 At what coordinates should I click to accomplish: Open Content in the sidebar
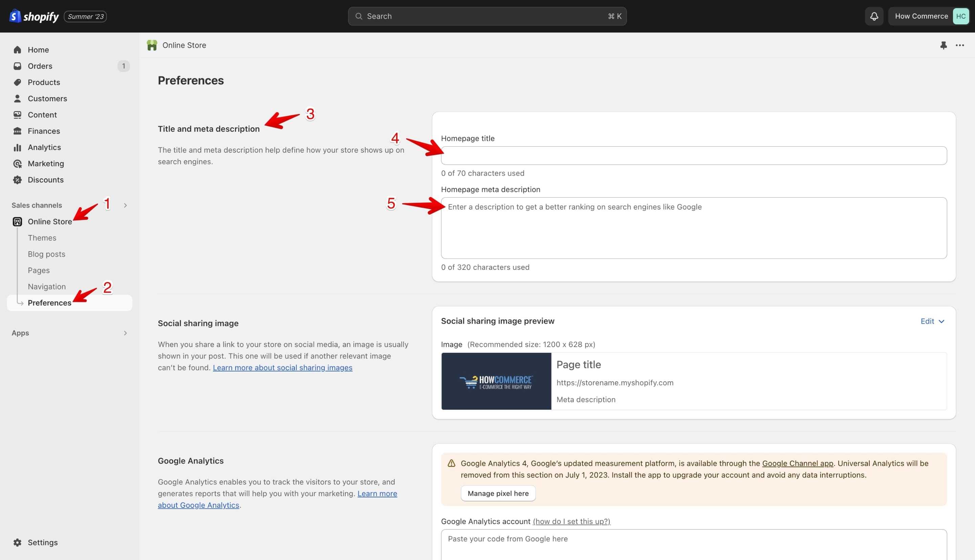[x=70, y=115]
